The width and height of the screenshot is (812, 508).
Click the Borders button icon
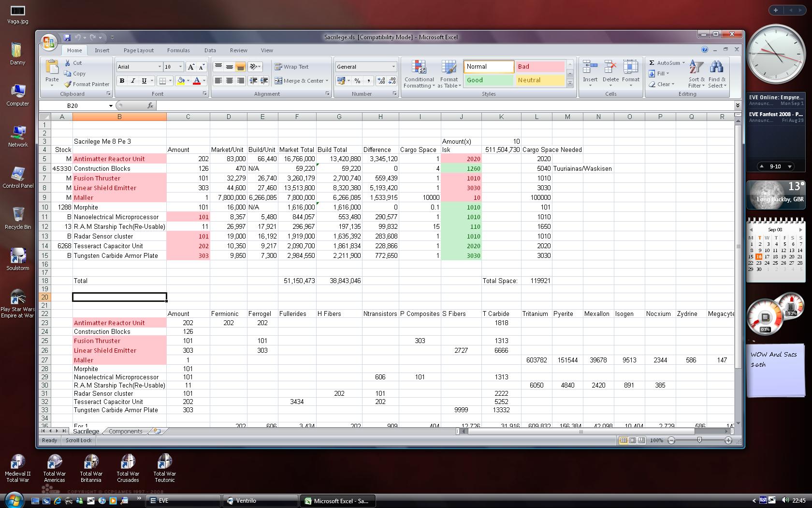click(163, 81)
